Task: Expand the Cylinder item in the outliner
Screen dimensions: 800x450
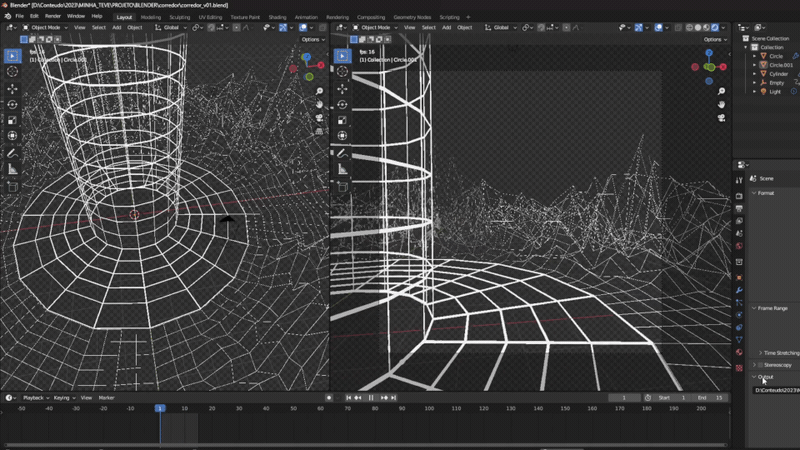Action: tap(755, 73)
